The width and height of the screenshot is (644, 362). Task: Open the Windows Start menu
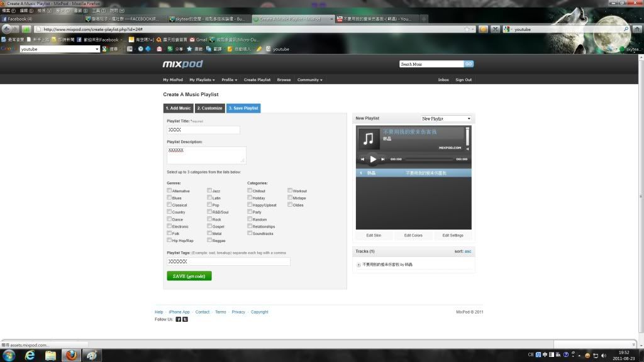point(9,356)
